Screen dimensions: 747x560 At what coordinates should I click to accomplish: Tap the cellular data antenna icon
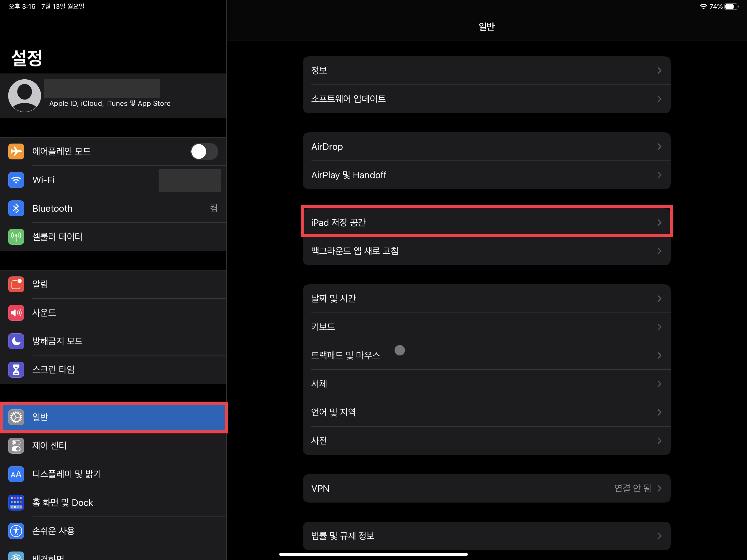(16, 237)
